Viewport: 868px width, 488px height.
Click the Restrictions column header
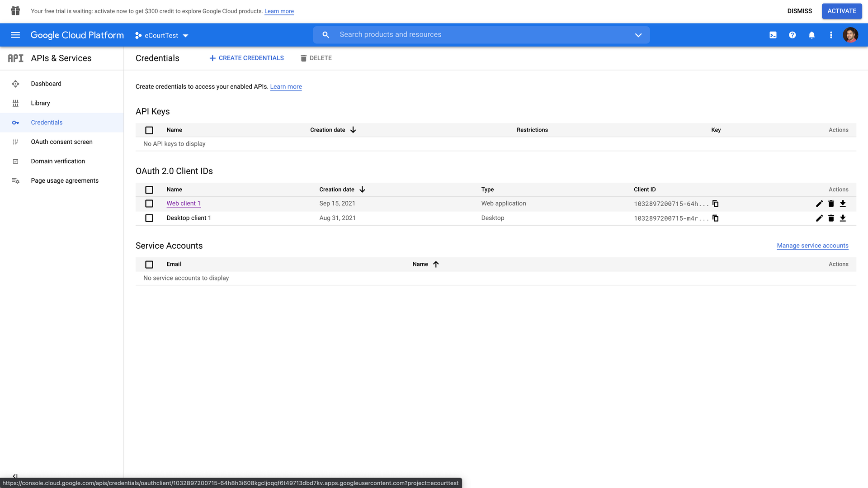click(x=532, y=130)
